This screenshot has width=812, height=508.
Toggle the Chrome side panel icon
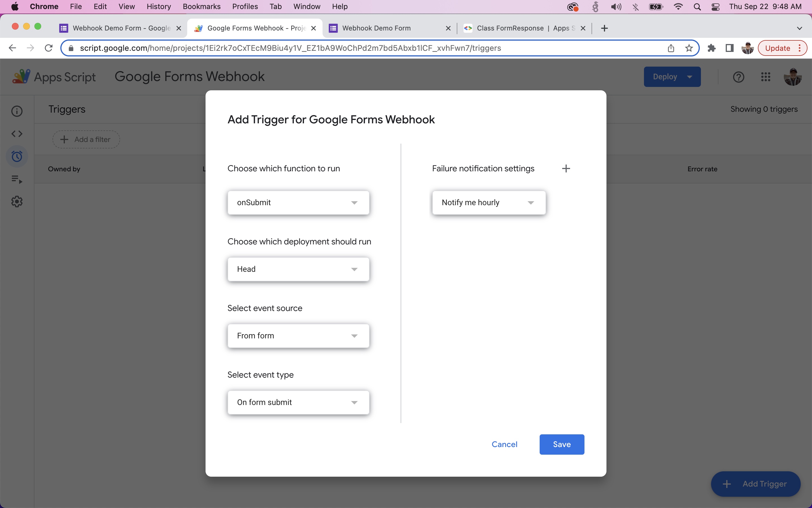coord(729,48)
